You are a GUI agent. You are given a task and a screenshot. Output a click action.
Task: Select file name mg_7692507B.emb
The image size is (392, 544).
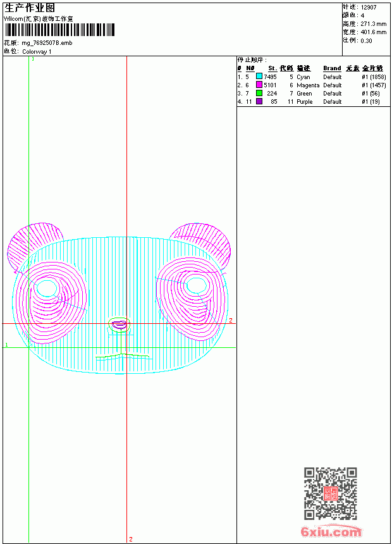(x=47, y=43)
